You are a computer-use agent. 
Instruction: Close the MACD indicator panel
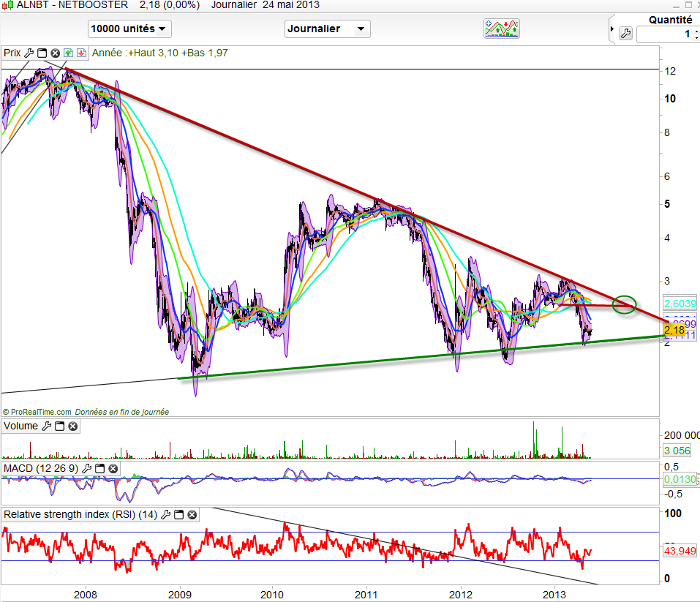click(x=112, y=468)
